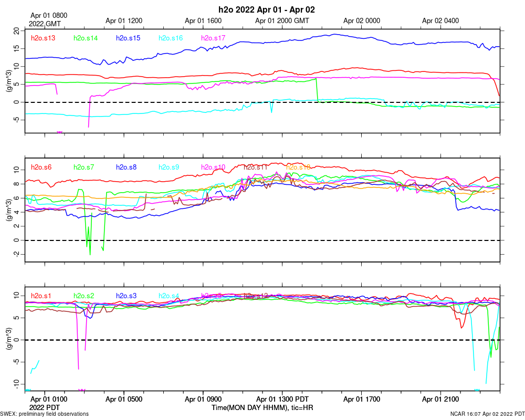Click the cyan h2o.s9 legend label
This screenshot has width=525, height=420.
pos(169,167)
